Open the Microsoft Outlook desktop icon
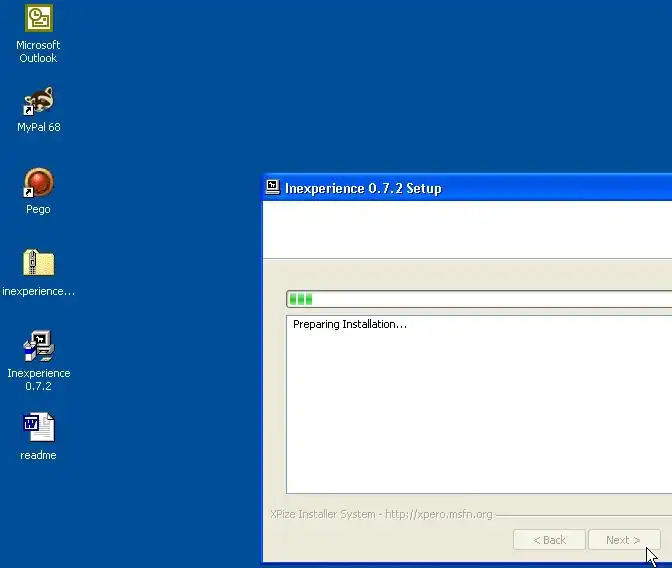The width and height of the screenshot is (672, 568). tap(39, 18)
